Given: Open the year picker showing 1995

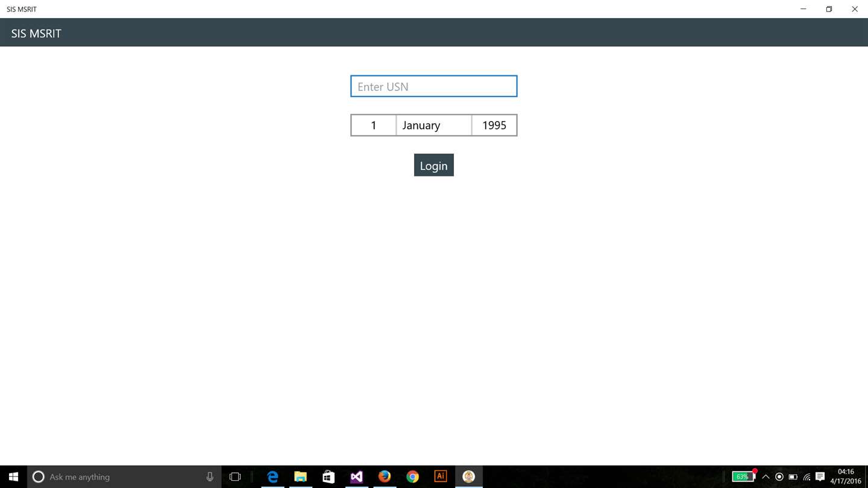Looking at the screenshot, I should point(494,125).
